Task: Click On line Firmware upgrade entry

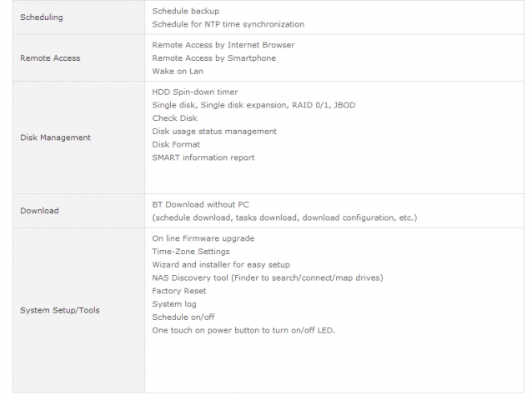Action: click(x=203, y=238)
